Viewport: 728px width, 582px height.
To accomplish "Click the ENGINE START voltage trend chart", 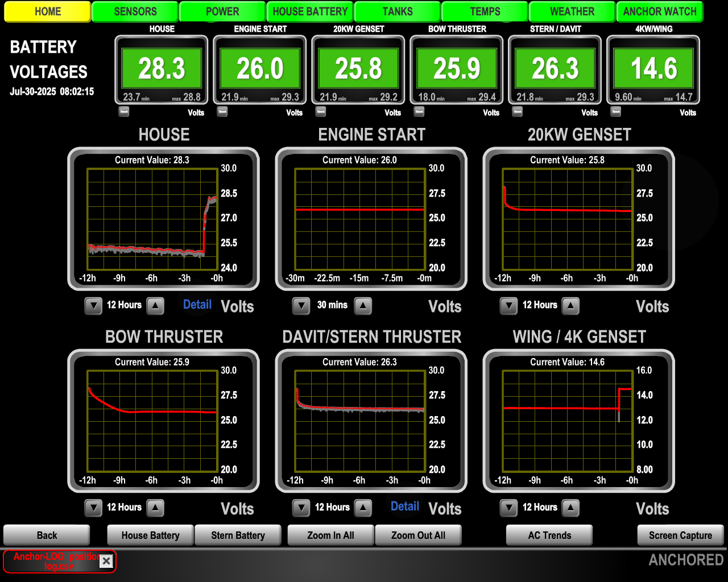I will pos(371,219).
